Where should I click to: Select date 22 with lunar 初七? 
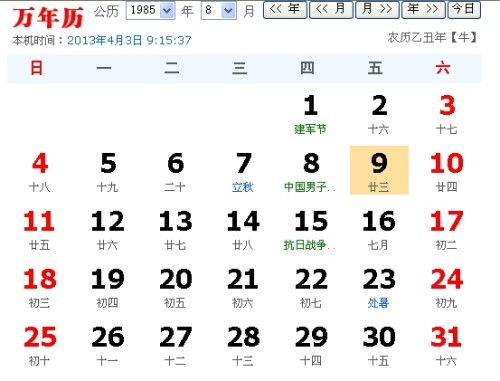click(x=310, y=288)
